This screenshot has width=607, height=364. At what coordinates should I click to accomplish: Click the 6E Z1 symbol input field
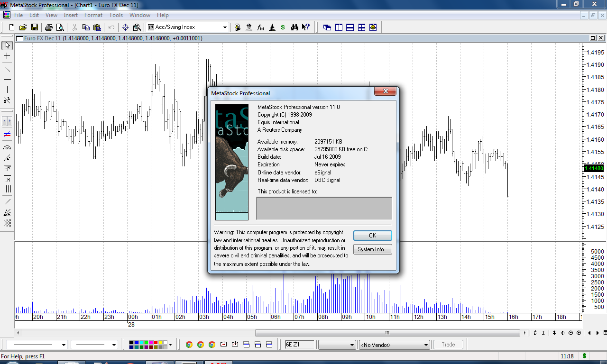(x=299, y=345)
